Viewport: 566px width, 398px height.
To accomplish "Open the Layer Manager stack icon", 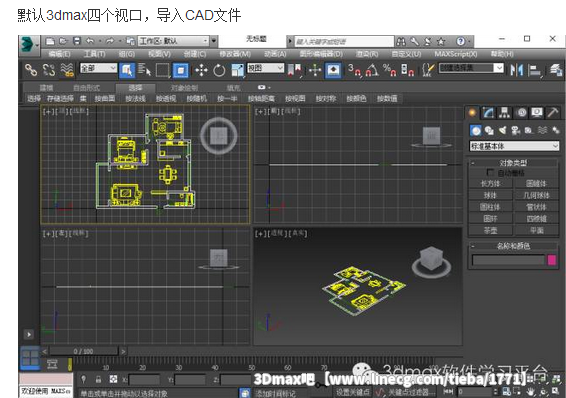I will point(556,70).
